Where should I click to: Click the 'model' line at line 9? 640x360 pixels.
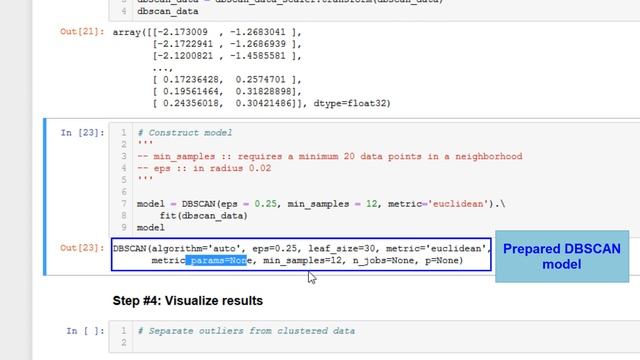pos(151,227)
